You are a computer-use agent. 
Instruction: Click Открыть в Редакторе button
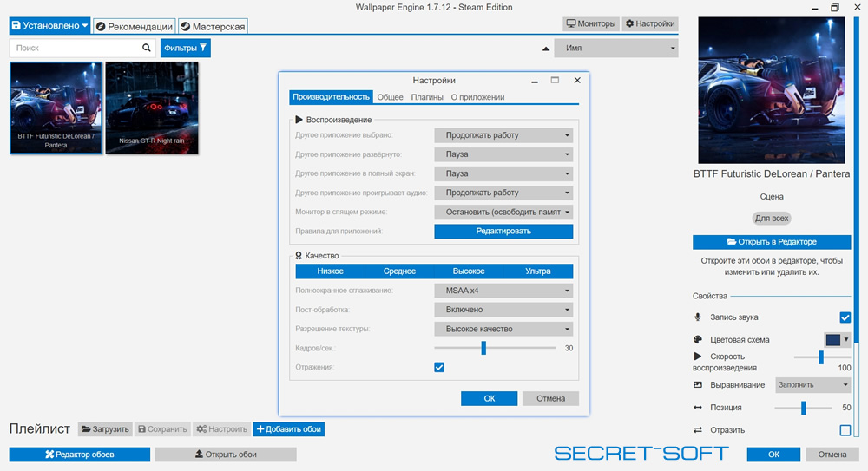pyautogui.click(x=772, y=242)
